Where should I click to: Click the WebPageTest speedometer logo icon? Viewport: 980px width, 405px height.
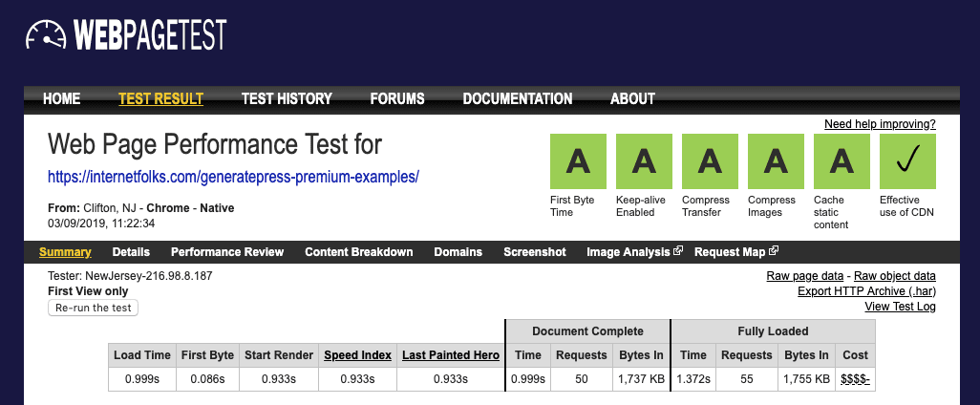click(x=44, y=37)
